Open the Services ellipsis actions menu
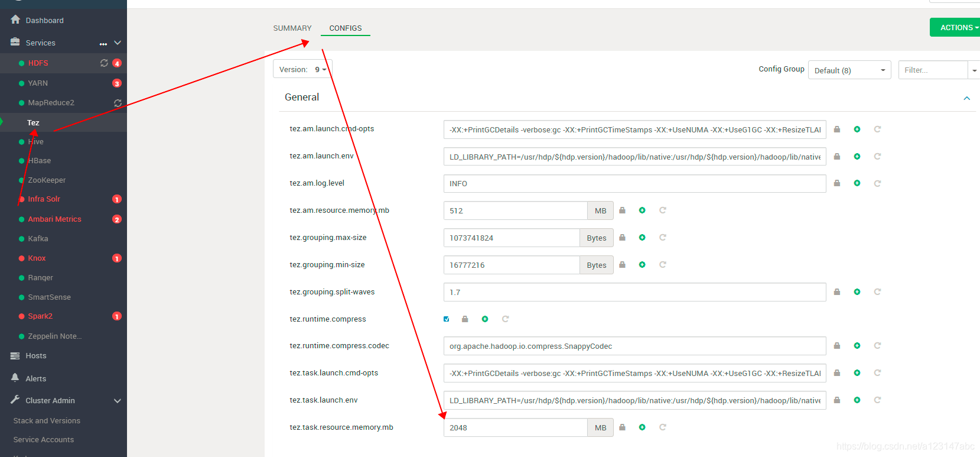The image size is (980, 457). pos(103,44)
